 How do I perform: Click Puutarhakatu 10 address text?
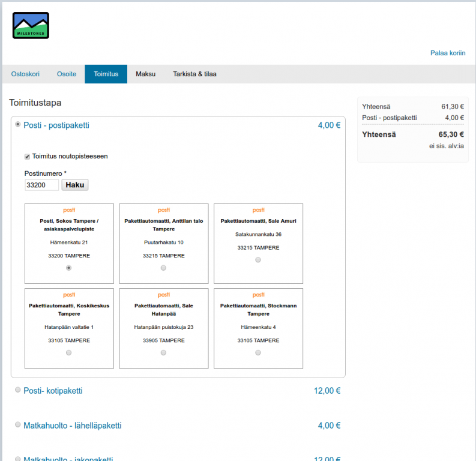[164, 242]
